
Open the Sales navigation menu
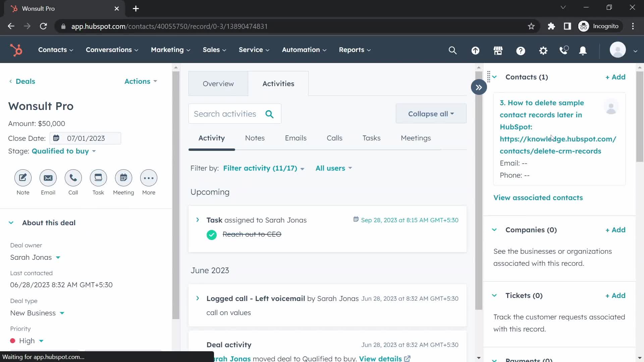[214, 50]
